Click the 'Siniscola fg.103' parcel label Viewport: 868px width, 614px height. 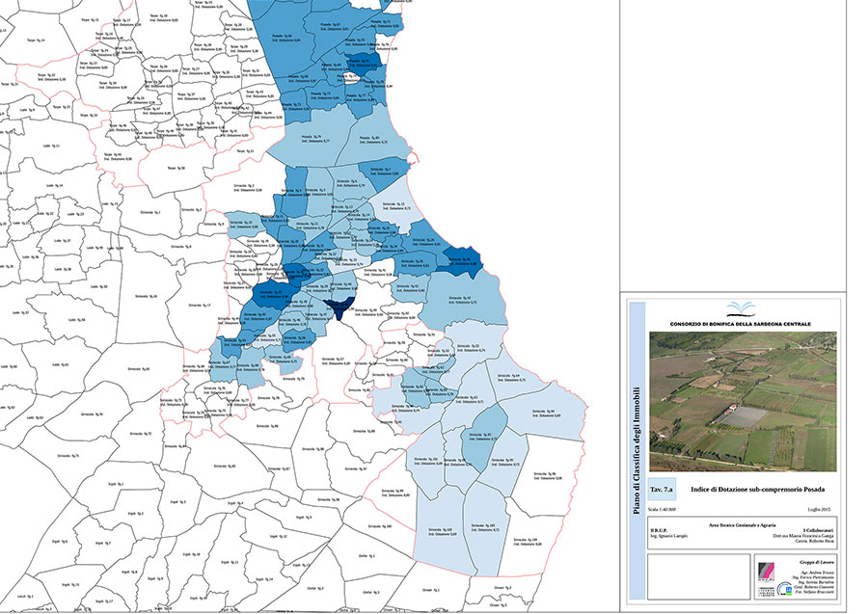click(x=482, y=525)
